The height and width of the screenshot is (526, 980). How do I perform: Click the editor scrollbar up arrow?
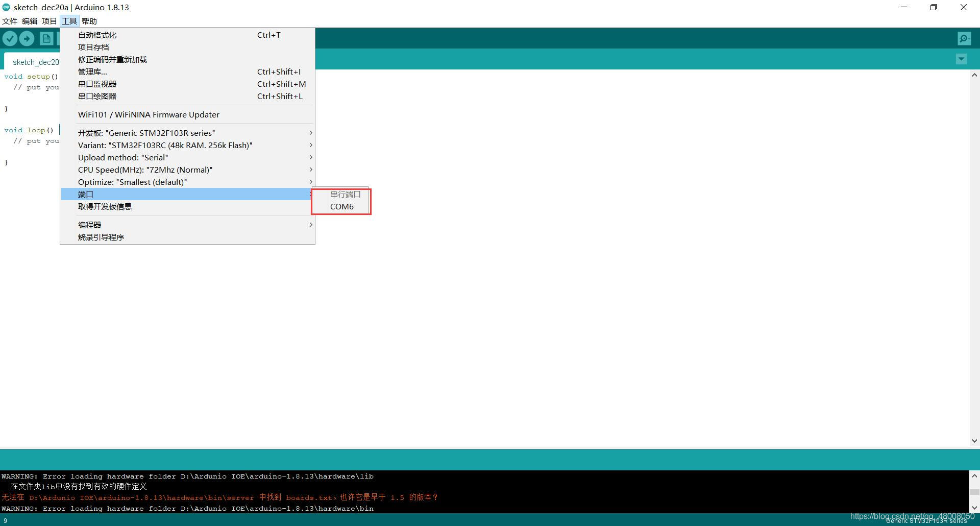974,75
